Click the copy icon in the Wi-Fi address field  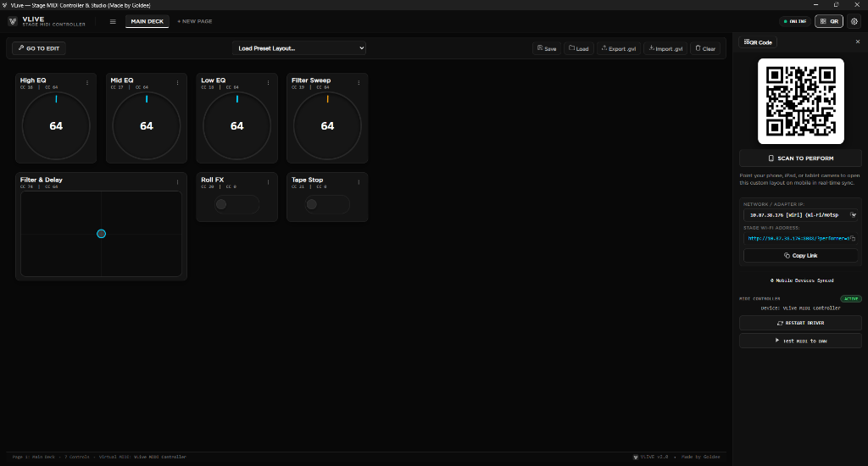coord(853,239)
